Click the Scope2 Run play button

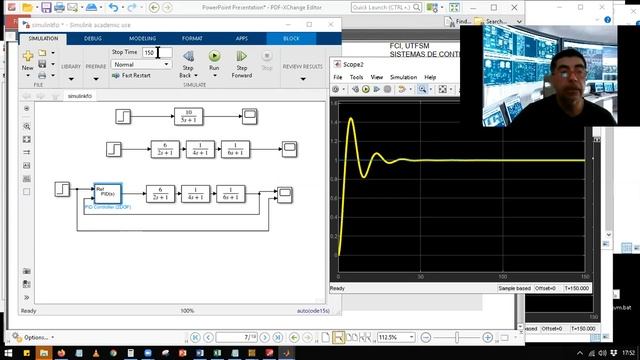[x=366, y=89]
